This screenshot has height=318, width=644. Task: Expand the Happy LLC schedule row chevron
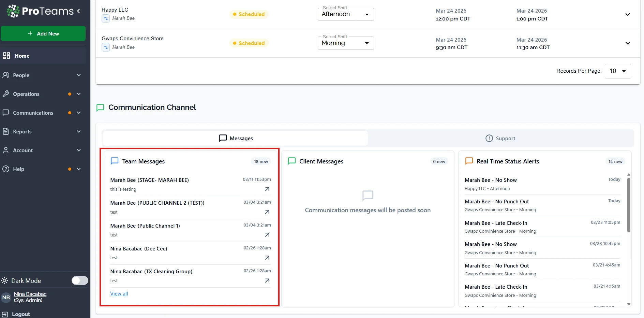[627, 14]
